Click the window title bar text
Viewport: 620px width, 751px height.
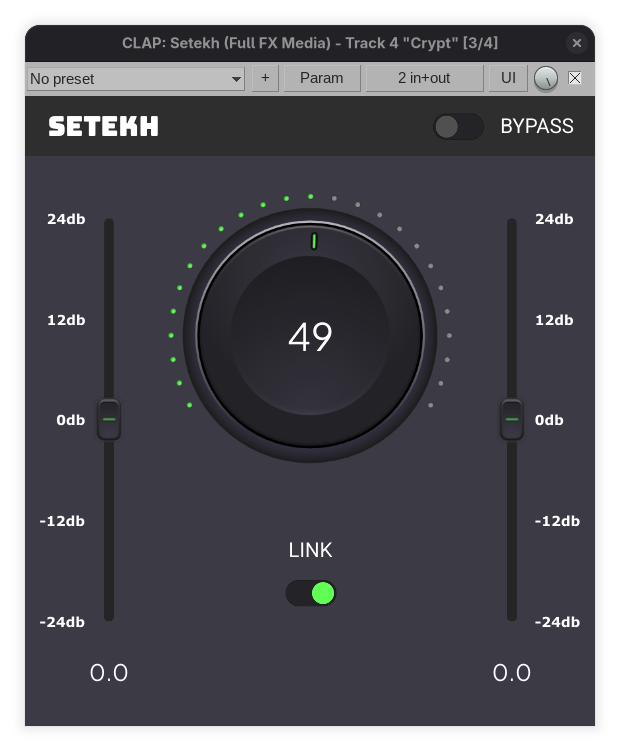point(310,43)
